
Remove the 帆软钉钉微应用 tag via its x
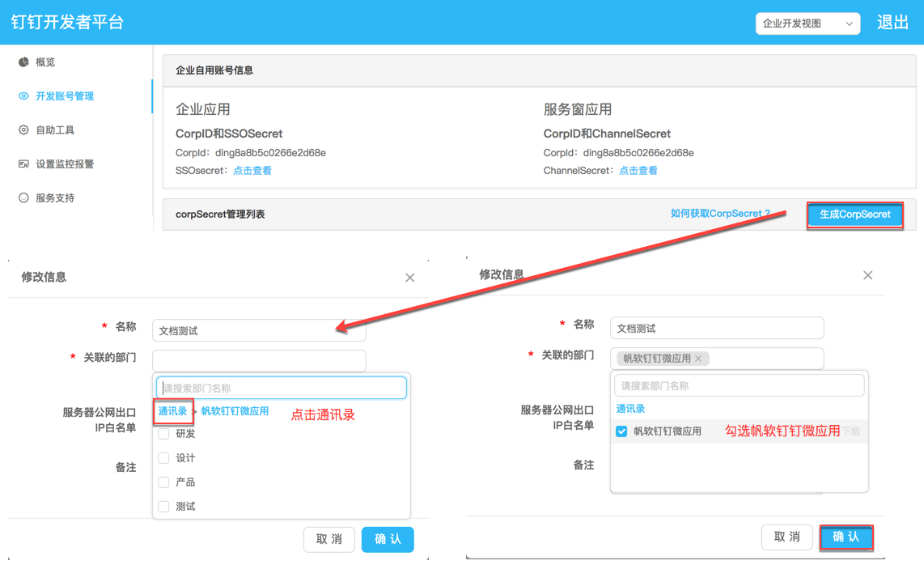698,359
